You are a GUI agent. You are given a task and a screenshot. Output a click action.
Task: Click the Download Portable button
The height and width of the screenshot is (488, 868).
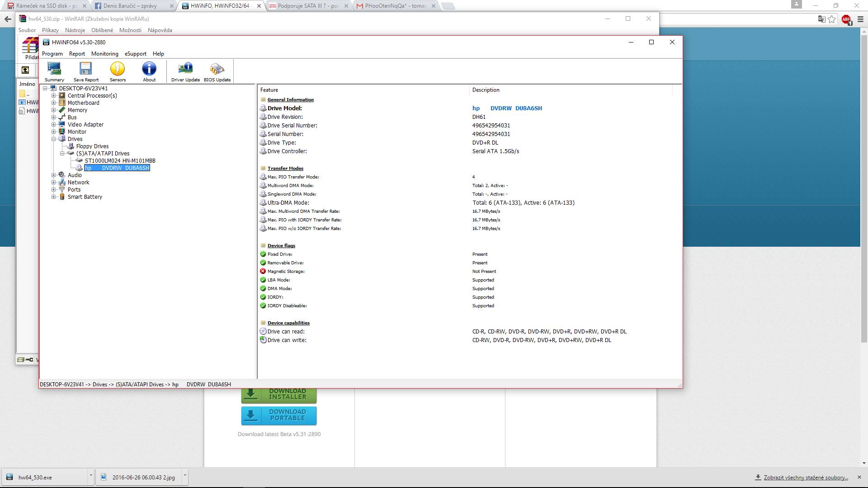(x=278, y=415)
